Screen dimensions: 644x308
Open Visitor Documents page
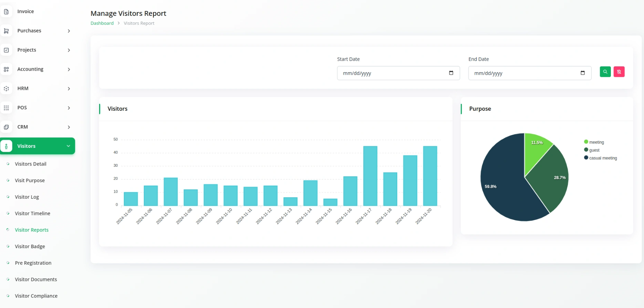pyautogui.click(x=36, y=279)
